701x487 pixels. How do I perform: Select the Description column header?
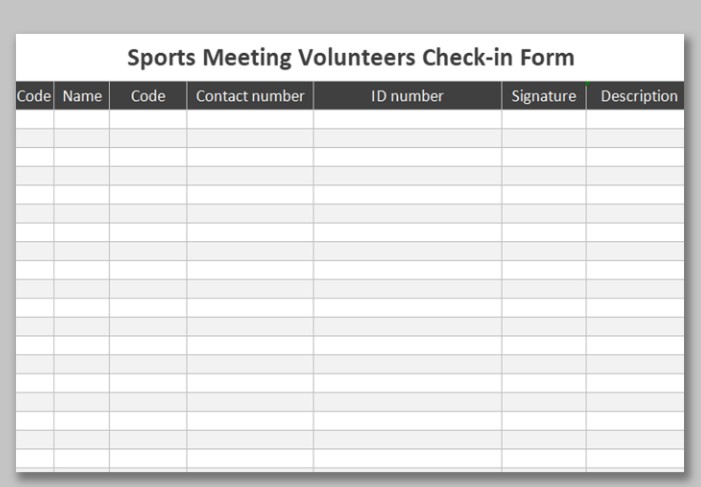tap(639, 96)
